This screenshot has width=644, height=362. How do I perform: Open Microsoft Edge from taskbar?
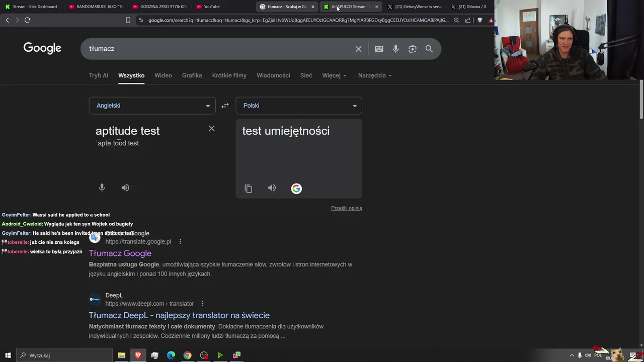pyautogui.click(x=171, y=355)
